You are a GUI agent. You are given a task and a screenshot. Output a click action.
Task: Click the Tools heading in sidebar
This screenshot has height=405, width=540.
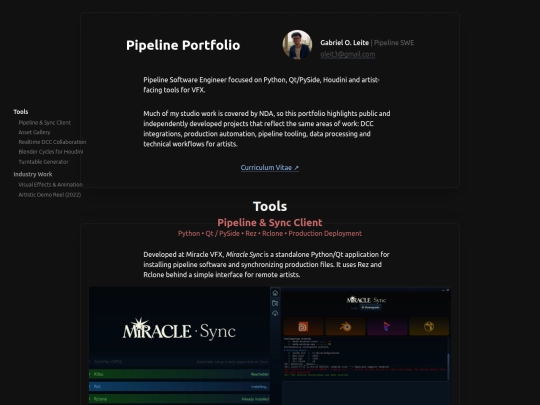(21, 112)
